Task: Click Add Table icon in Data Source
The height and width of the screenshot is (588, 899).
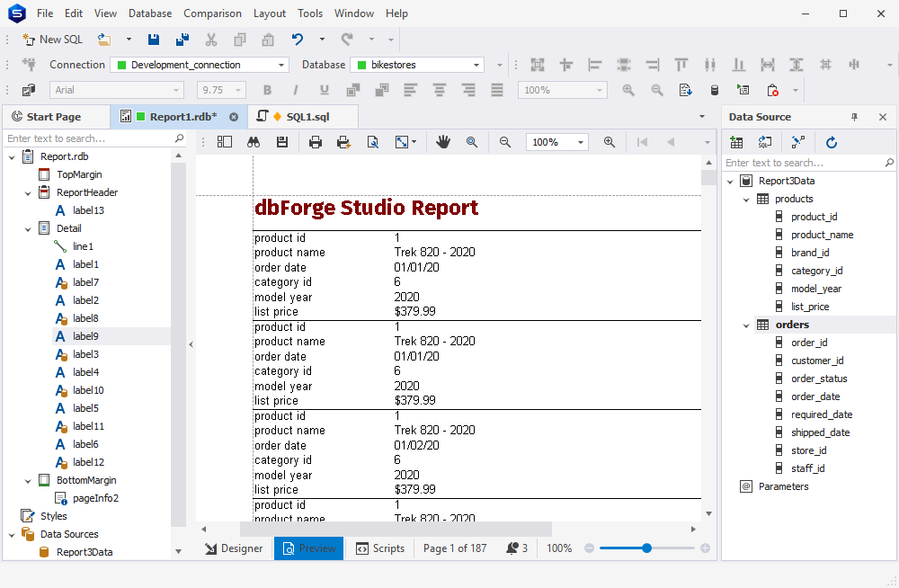Action: (x=736, y=142)
